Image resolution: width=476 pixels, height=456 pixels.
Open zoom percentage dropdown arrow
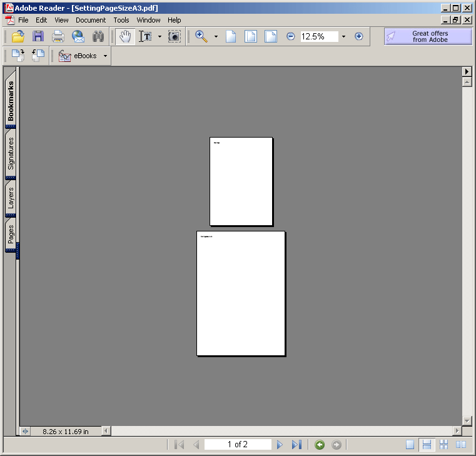click(343, 36)
